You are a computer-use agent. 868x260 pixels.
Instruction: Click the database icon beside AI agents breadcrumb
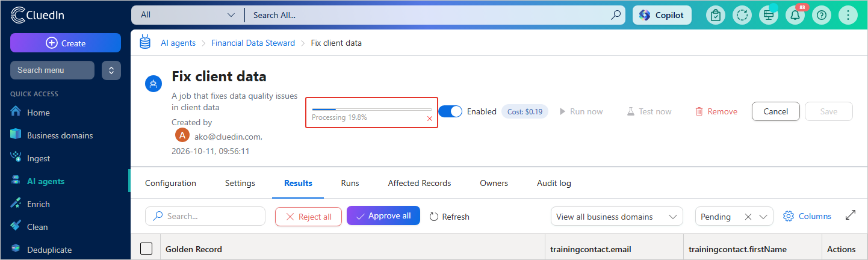tap(145, 42)
